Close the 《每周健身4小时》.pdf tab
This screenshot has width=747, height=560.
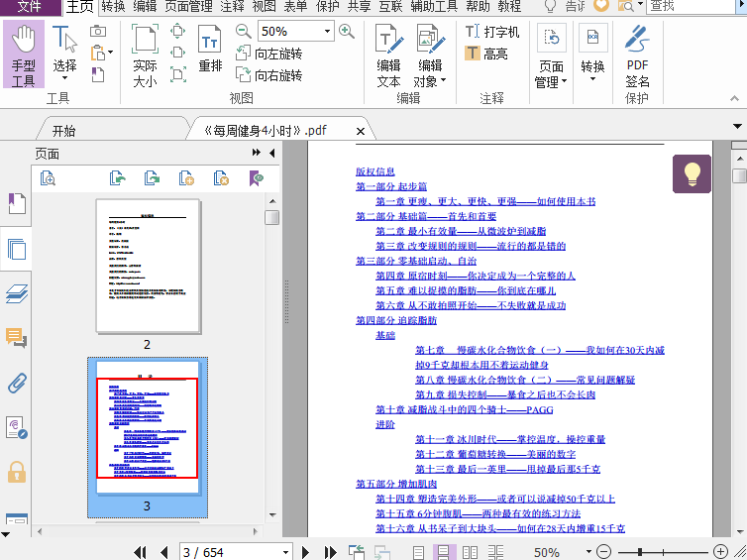tap(361, 131)
